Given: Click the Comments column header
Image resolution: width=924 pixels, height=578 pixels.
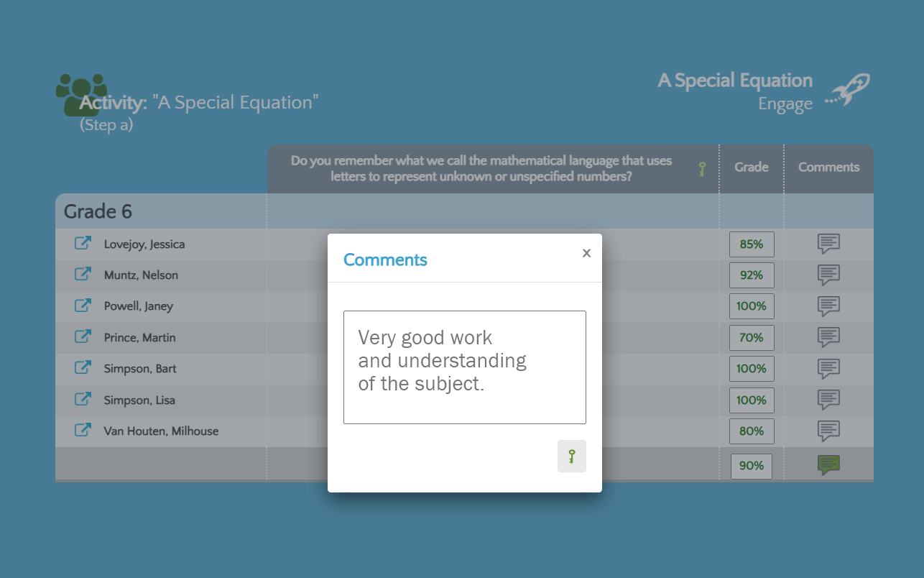Looking at the screenshot, I should 828,167.
